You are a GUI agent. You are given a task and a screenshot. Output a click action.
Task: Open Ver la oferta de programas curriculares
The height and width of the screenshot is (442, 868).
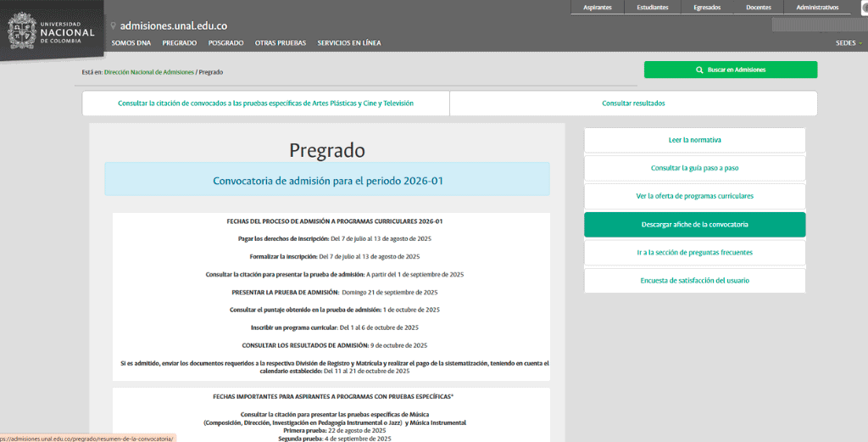coord(694,196)
